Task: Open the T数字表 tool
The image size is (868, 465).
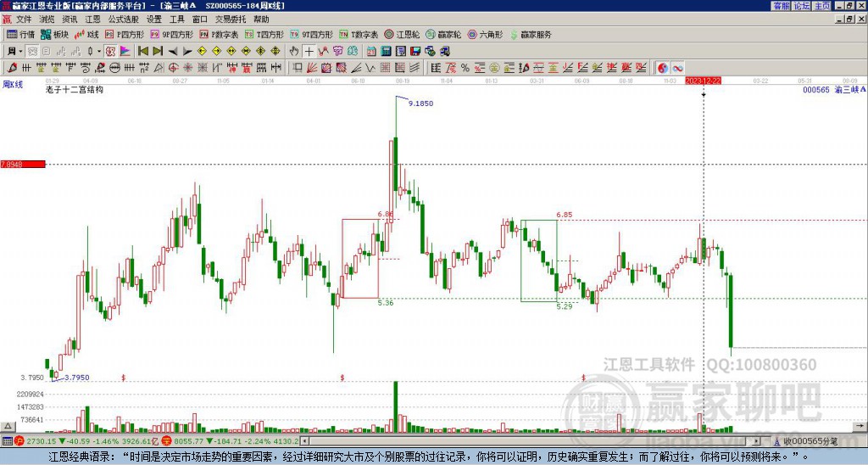Action: (359, 34)
